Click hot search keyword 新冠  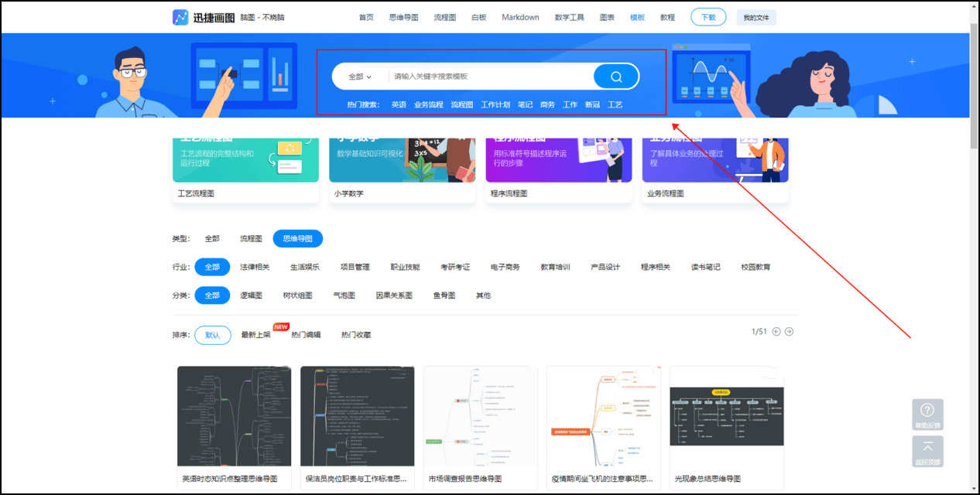(x=591, y=104)
